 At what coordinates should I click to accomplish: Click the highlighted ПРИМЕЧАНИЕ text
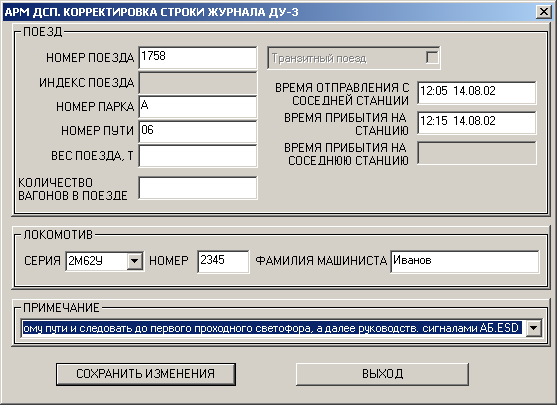272,328
